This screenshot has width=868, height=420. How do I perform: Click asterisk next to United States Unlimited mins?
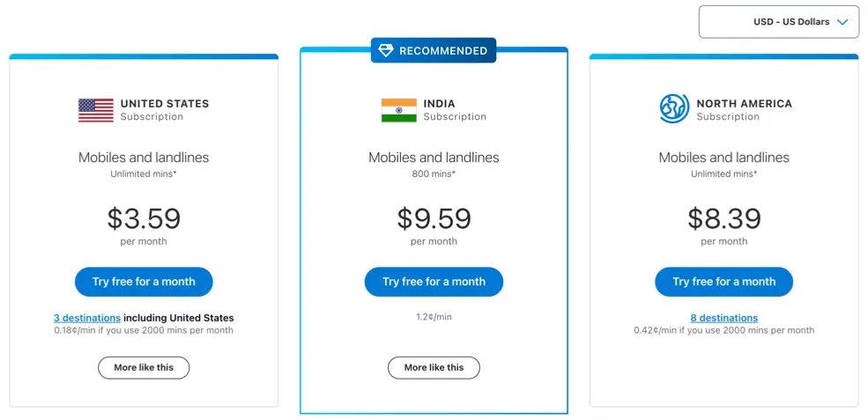(x=175, y=173)
